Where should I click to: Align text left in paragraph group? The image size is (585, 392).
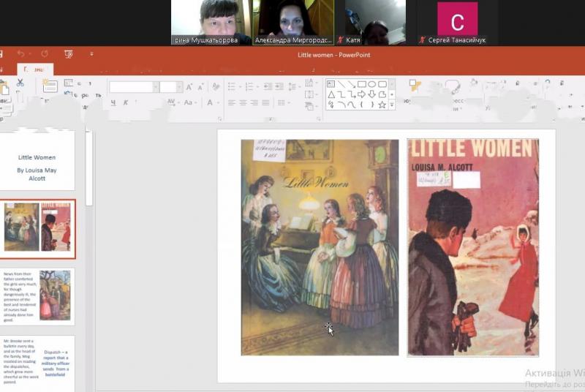(232, 103)
